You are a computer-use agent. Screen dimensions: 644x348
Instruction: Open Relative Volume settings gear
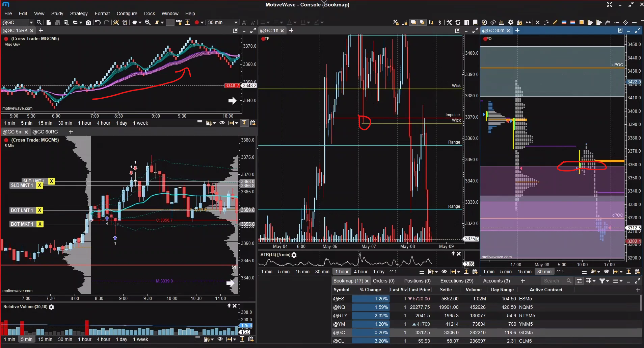(51, 307)
